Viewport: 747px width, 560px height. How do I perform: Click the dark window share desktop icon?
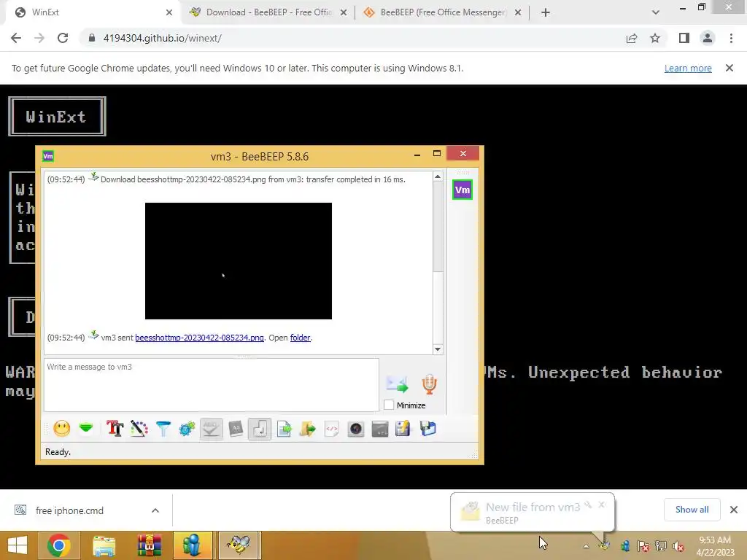point(379,429)
